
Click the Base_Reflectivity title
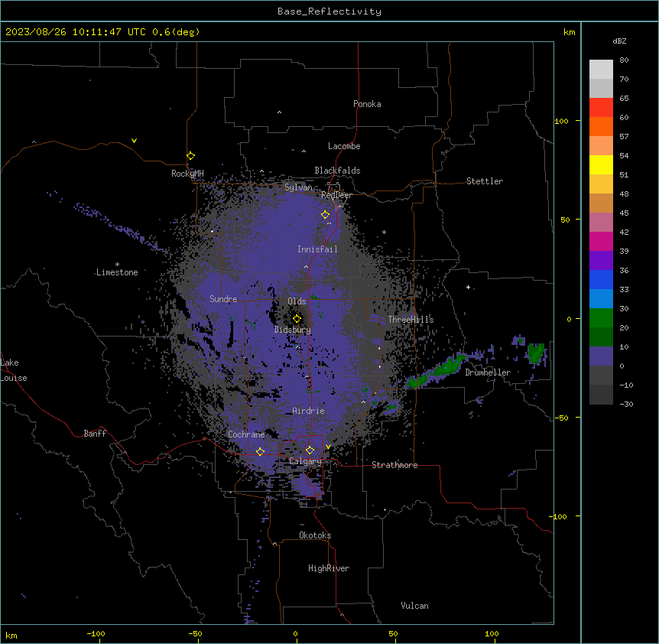point(329,11)
